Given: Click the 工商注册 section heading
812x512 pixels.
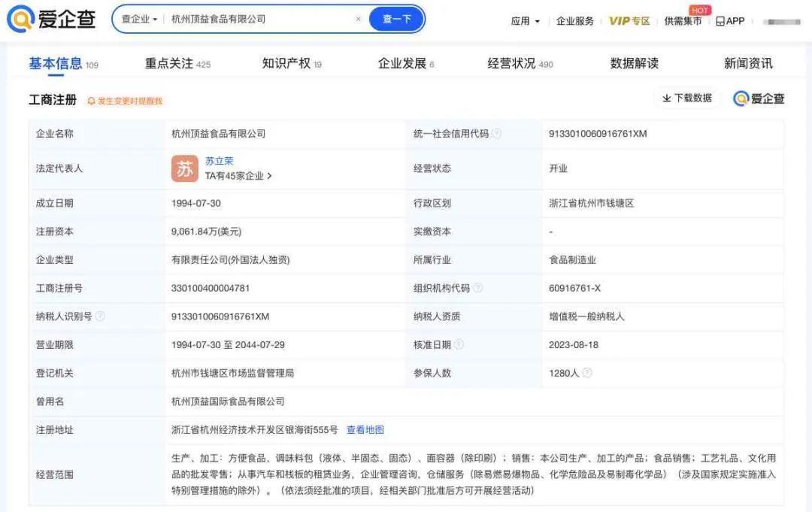Looking at the screenshot, I should [53, 99].
